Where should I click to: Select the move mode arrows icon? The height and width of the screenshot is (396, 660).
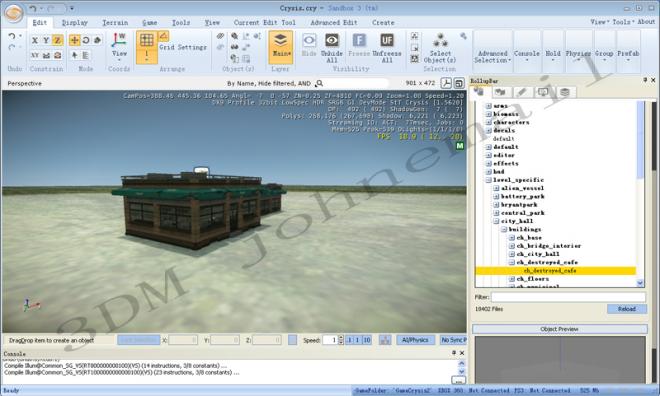(75, 40)
